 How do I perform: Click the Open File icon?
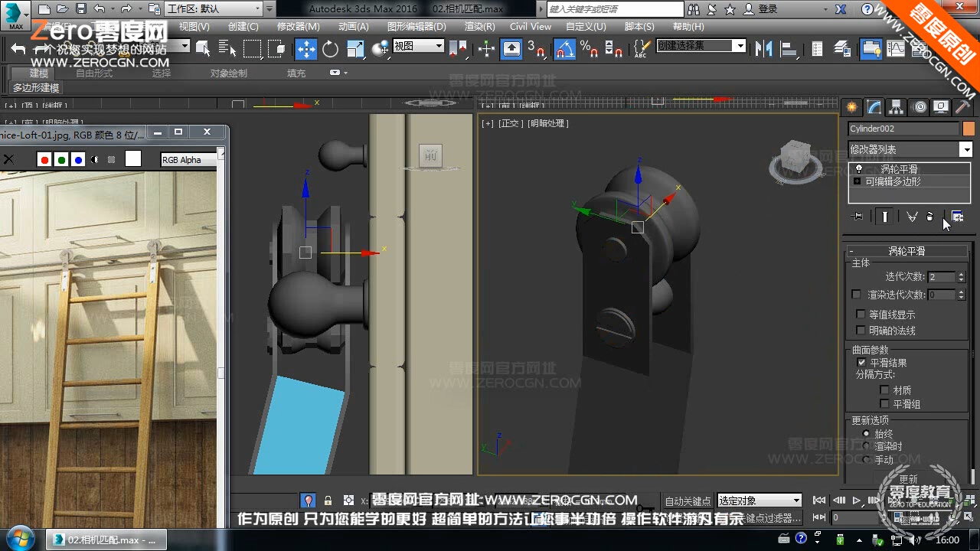pyautogui.click(x=63, y=9)
